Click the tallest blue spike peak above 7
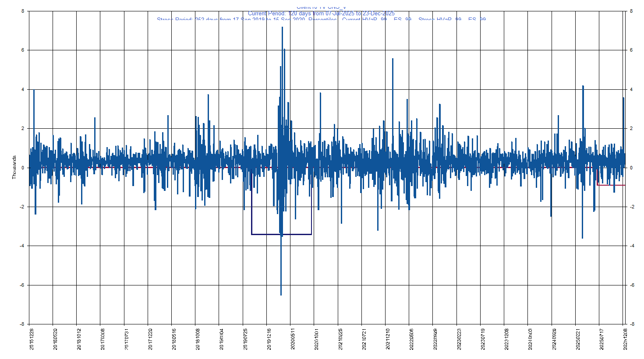 (x=282, y=28)
